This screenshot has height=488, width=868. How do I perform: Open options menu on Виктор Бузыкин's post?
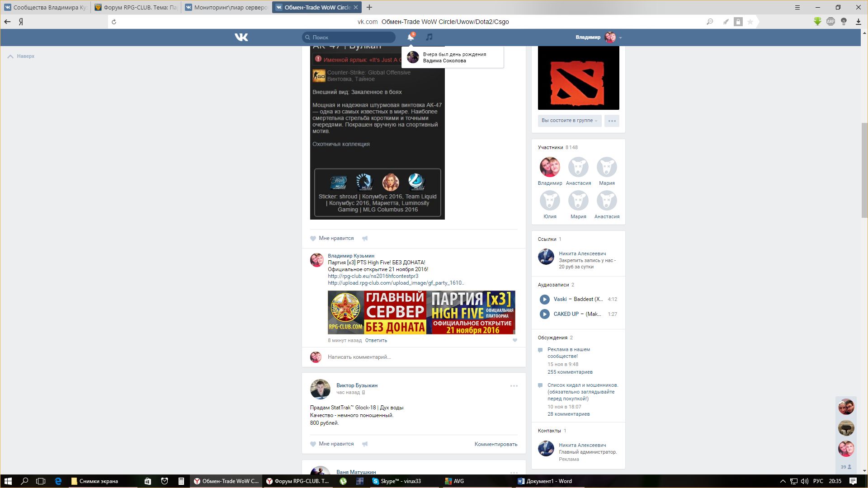click(x=514, y=386)
